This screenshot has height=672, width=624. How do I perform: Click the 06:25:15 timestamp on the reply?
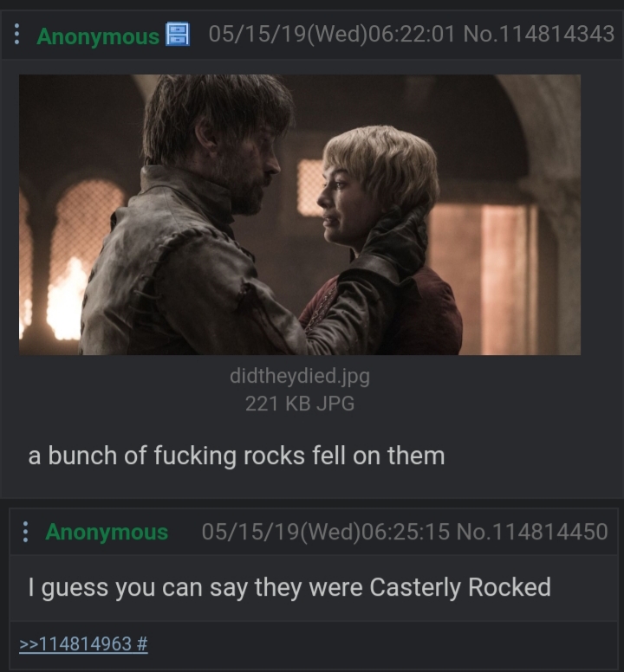(406, 532)
